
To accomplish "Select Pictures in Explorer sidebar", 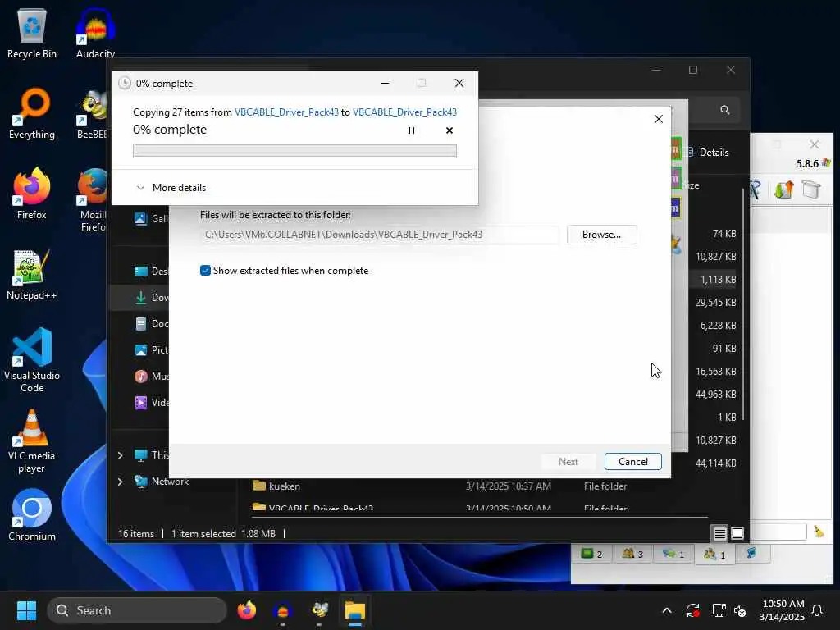I will pos(151,349).
